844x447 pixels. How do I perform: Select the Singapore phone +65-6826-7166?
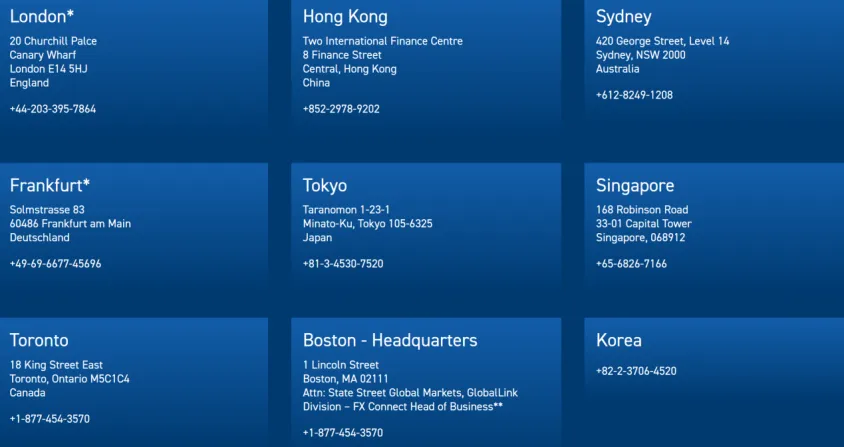coord(631,263)
